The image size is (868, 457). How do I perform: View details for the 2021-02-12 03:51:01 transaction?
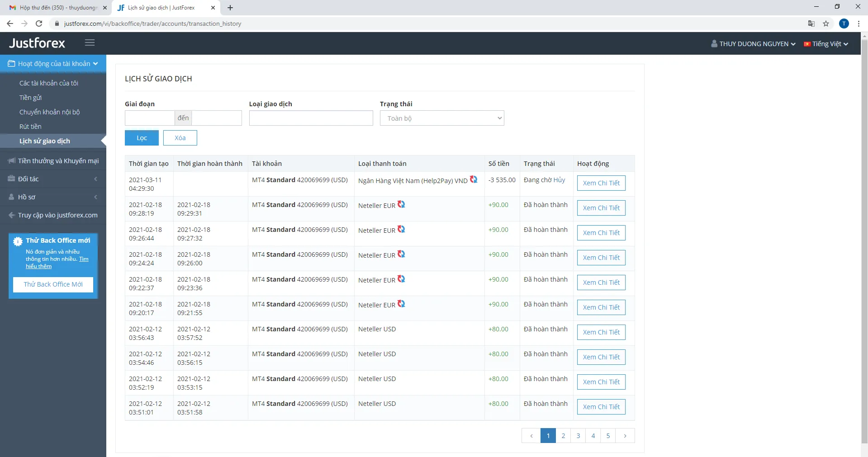point(601,407)
